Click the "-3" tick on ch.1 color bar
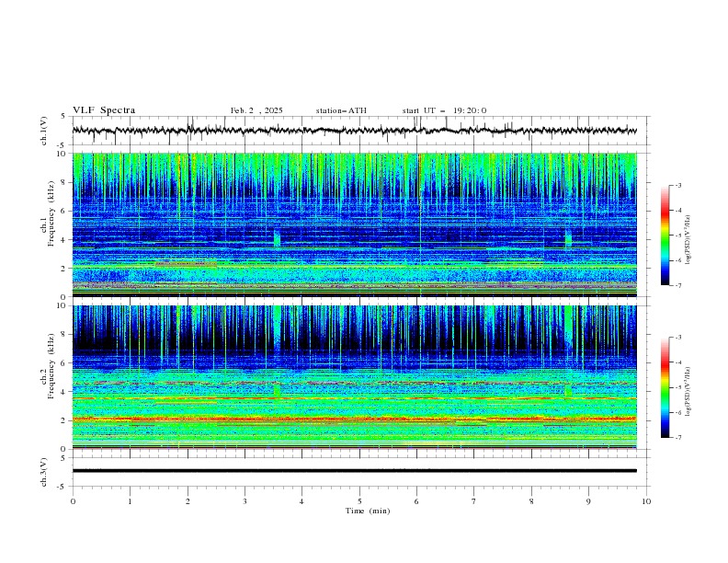This screenshot has width=728, height=563. pyautogui.click(x=677, y=185)
